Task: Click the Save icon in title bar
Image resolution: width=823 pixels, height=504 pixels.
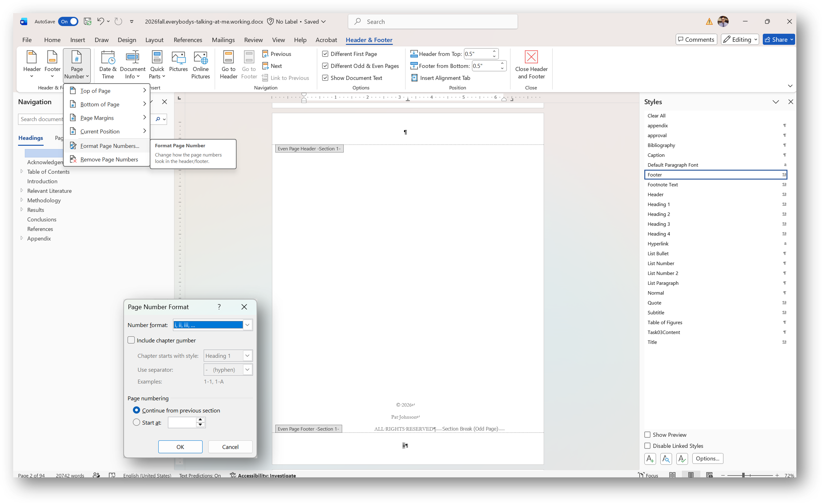Action: click(x=87, y=21)
